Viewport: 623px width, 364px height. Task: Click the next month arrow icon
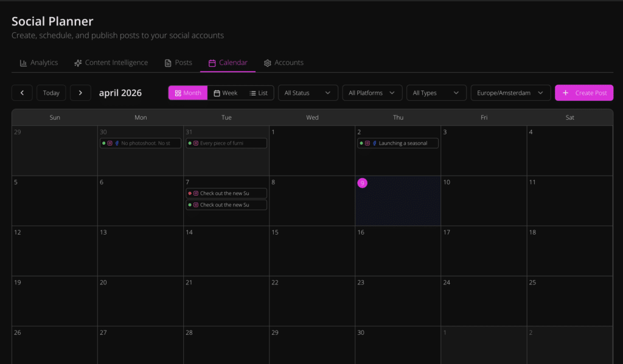(x=80, y=93)
